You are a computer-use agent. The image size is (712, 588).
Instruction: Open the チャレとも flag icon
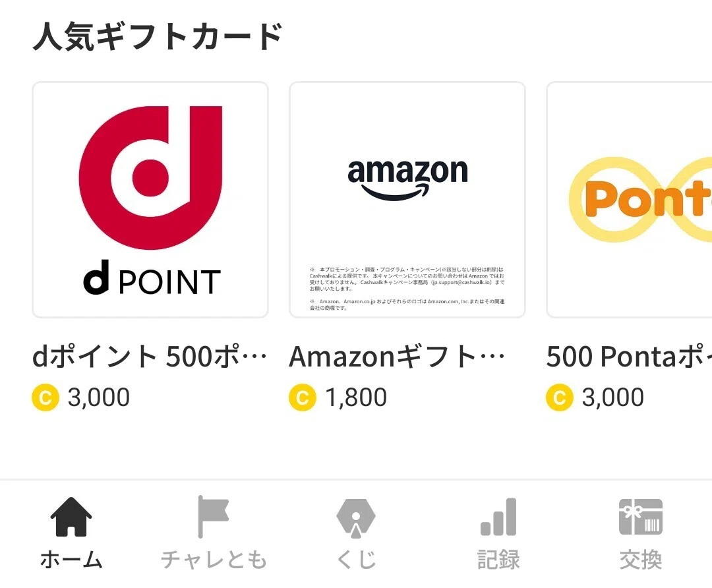pyautogui.click(x=213, y=517)
